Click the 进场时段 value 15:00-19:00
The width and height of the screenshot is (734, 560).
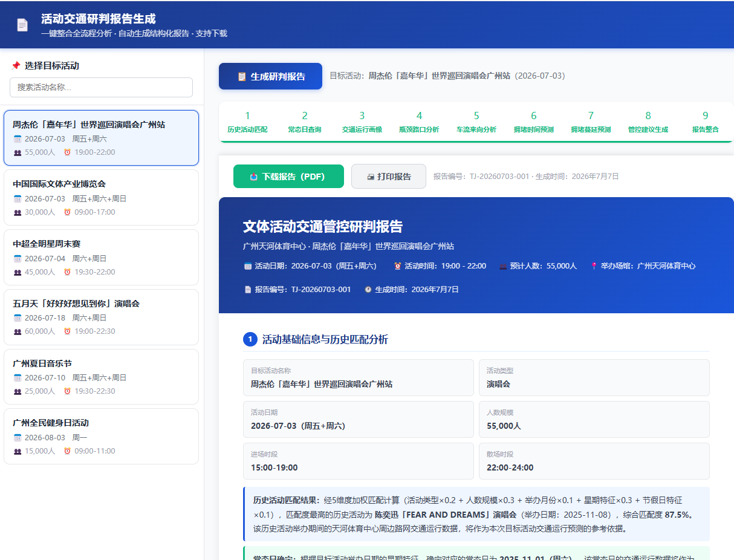point(274,467)
